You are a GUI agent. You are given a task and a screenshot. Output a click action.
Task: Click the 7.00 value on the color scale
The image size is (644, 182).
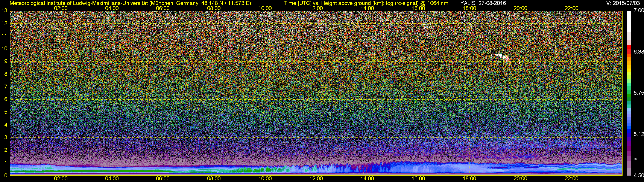click(638, 10)
